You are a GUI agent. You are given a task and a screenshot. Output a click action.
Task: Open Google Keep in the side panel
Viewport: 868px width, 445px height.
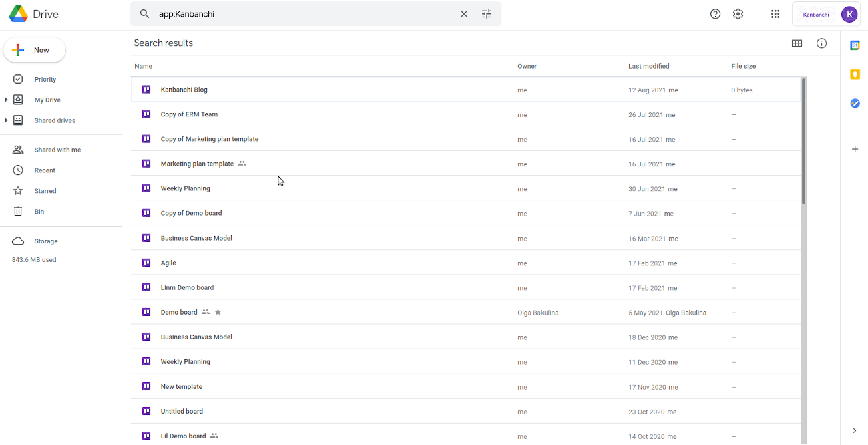(x=855, y=74)
